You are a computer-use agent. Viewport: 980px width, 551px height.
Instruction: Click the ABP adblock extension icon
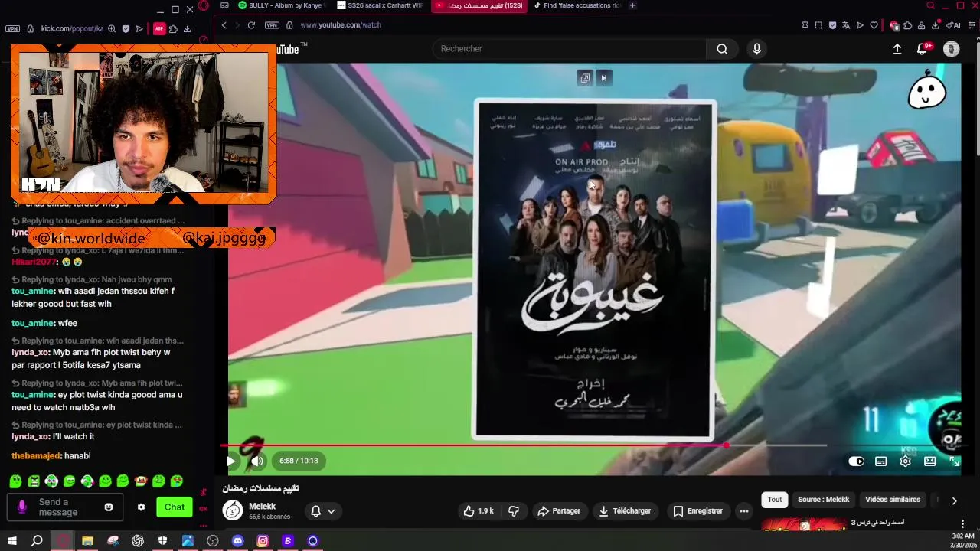point(159,29)
